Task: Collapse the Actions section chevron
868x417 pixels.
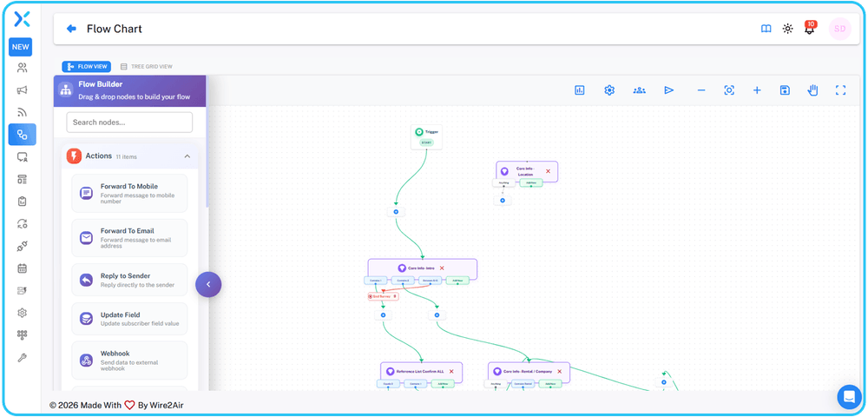Action: [x=187, y=156]
